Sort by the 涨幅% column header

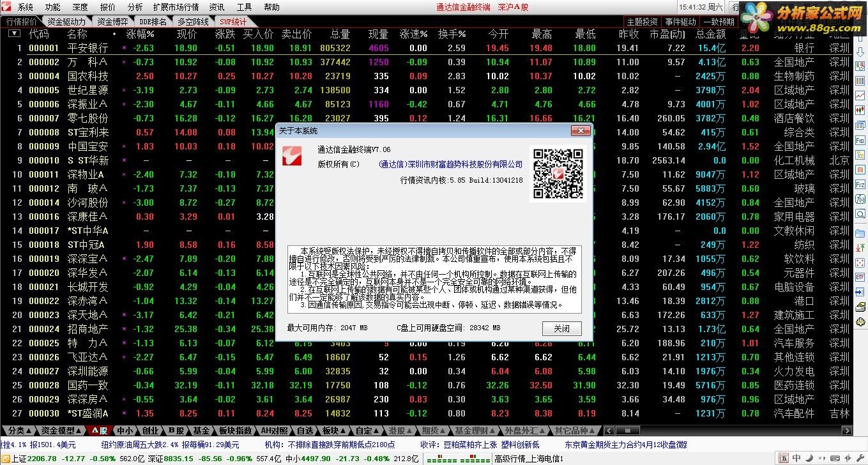[x=140, y=34]
